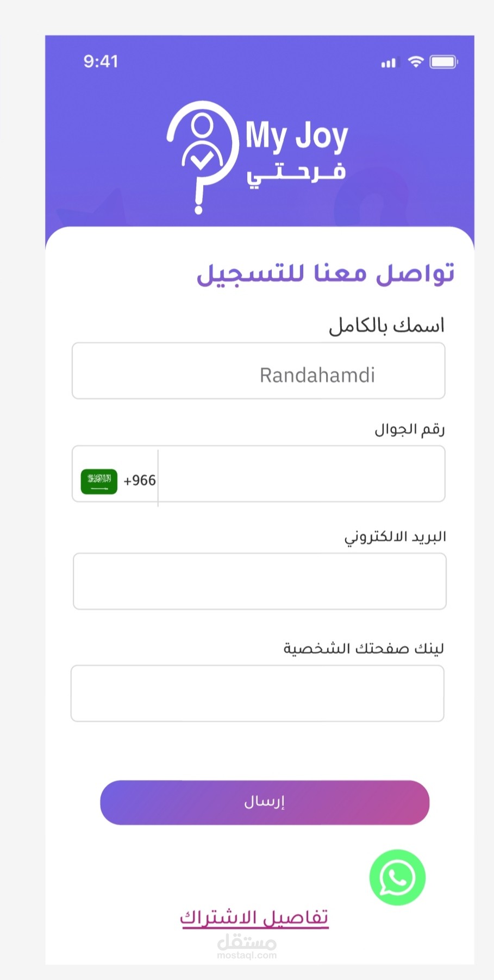This screenshot has width=494, height=980.
Task: Click the 'My Joy' logo text
Action: pos(296,135)
